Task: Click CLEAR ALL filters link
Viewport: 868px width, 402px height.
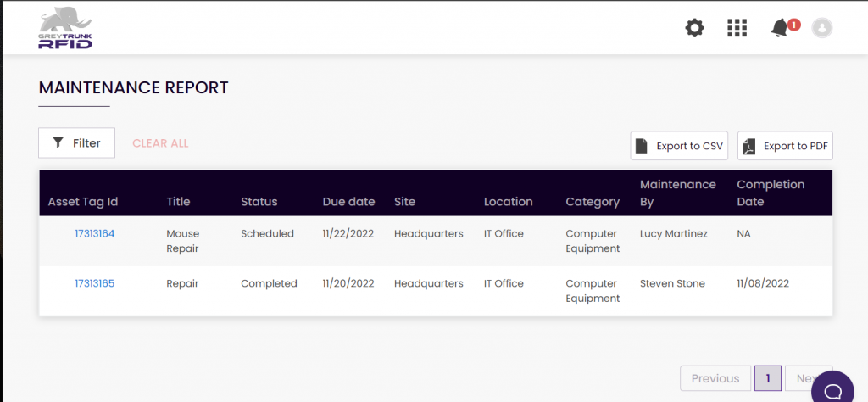Action: [160, 143]
